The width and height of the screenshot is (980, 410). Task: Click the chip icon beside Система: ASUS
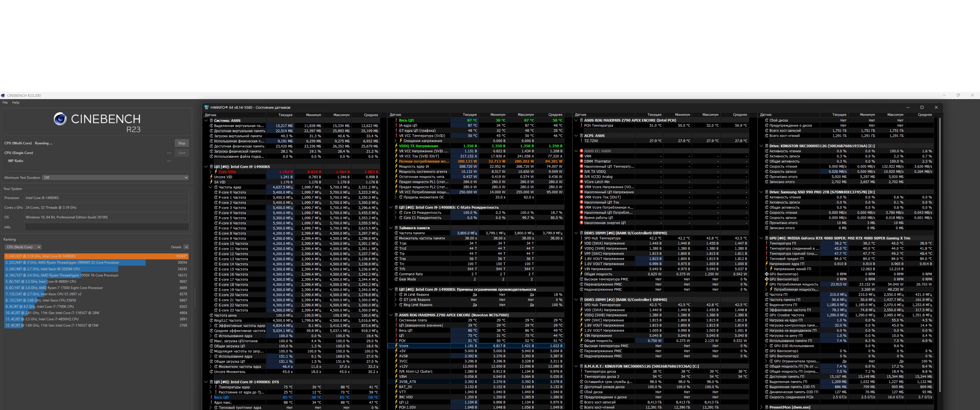click(211, 120)
